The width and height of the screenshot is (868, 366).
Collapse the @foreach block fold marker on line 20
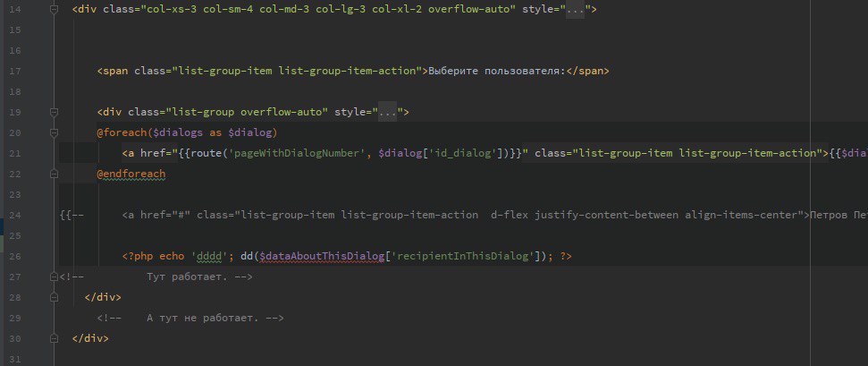click(54, 132)
